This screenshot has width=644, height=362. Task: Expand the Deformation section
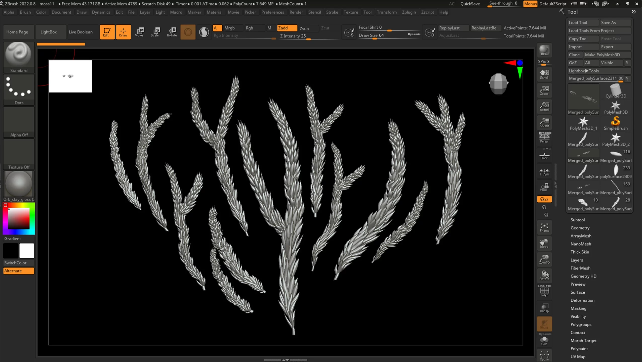[x=582, y=300]
